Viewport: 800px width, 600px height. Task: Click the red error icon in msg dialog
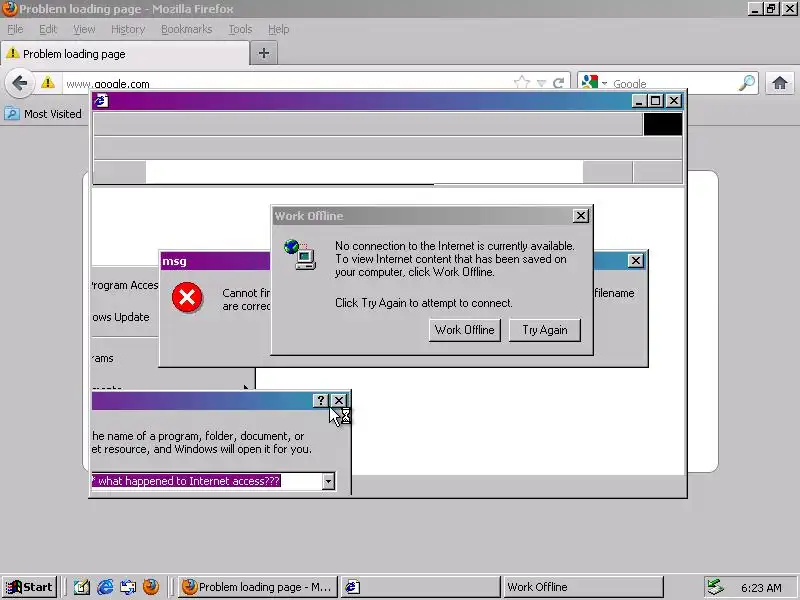(x=187, y=297)
